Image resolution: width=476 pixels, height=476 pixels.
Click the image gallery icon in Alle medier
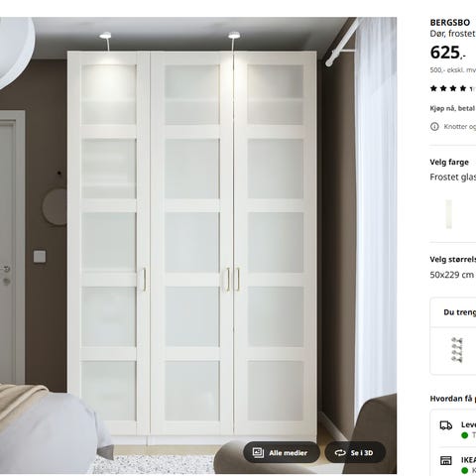pyautogui.click(x=258, y=452)
